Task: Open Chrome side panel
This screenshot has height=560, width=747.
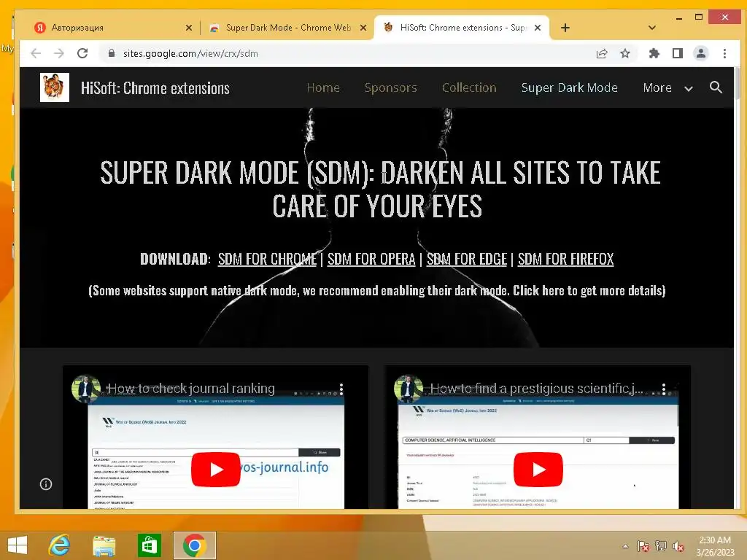Action: click(678, 53)
